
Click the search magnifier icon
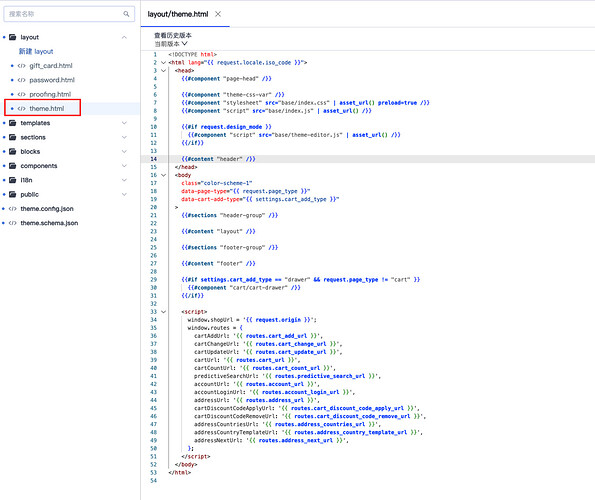[x=126, y=14]
